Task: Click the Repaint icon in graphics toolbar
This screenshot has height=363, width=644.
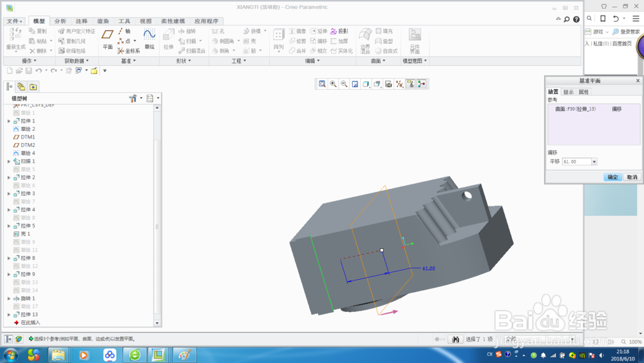Action: (355, 84)
